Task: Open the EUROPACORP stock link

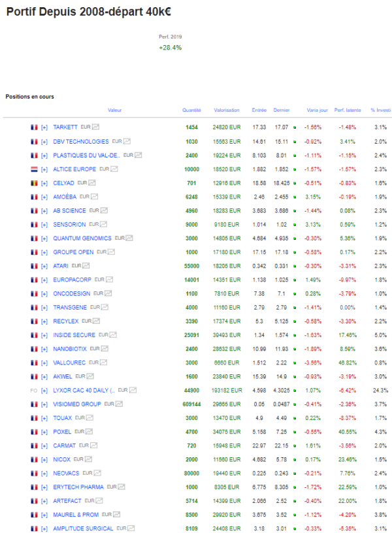Action: [x=72, y=280]
